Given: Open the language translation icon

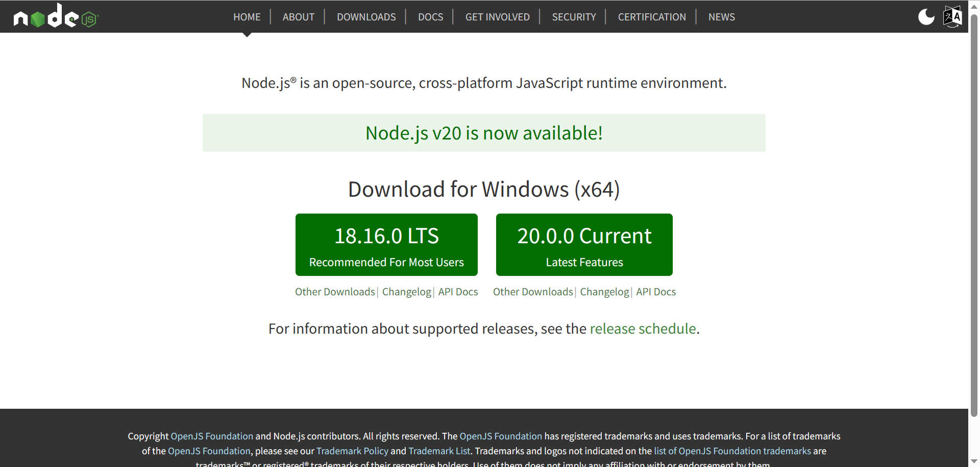Looking at the screenshot, I should point(952,17).
